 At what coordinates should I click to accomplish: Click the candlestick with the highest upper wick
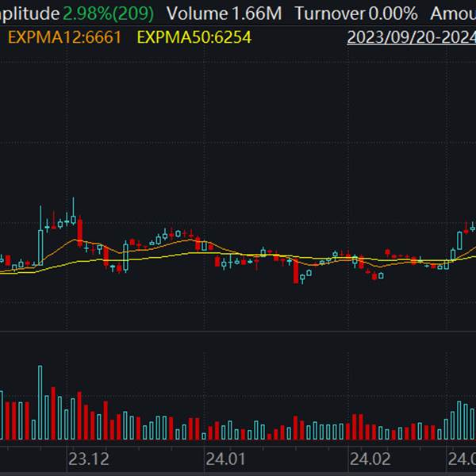(x=73, y=211)
